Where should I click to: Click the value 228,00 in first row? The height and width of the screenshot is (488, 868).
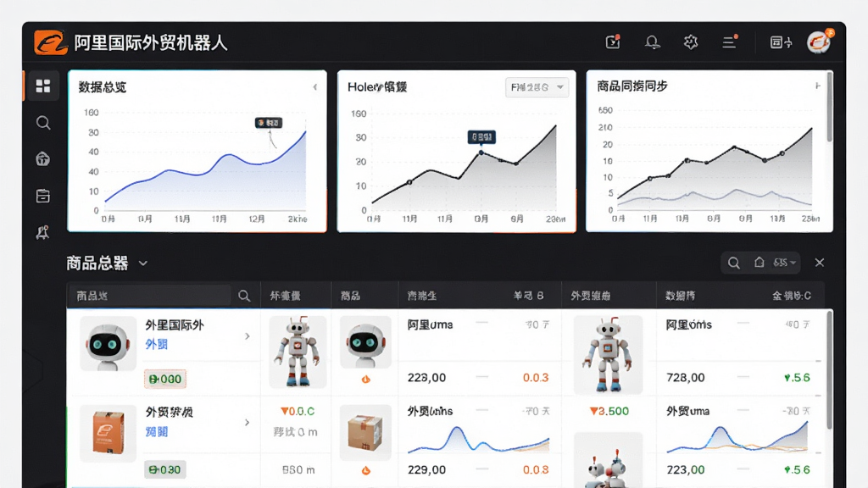(427, 378)
